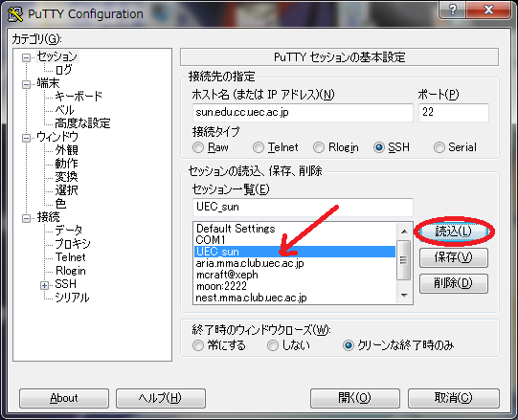The width and height of the screenshot is (518, 420).
Task: Open the シリアル category
Action: [72, 298]
